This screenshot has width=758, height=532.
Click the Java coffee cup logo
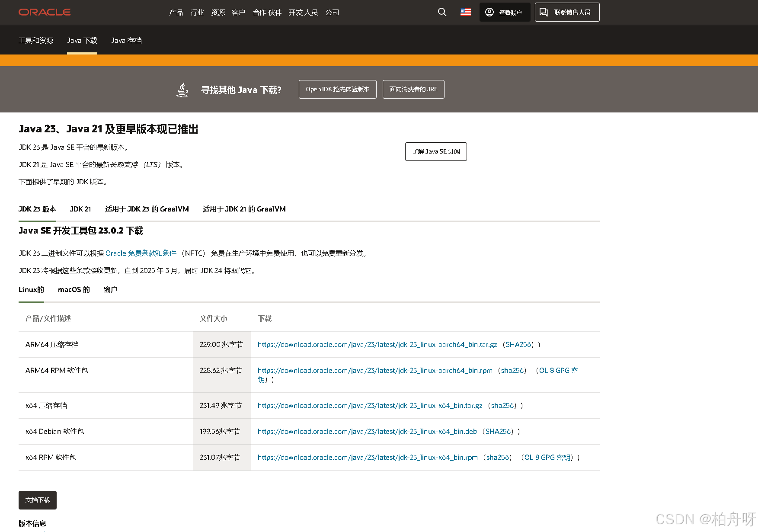[183, 90]
